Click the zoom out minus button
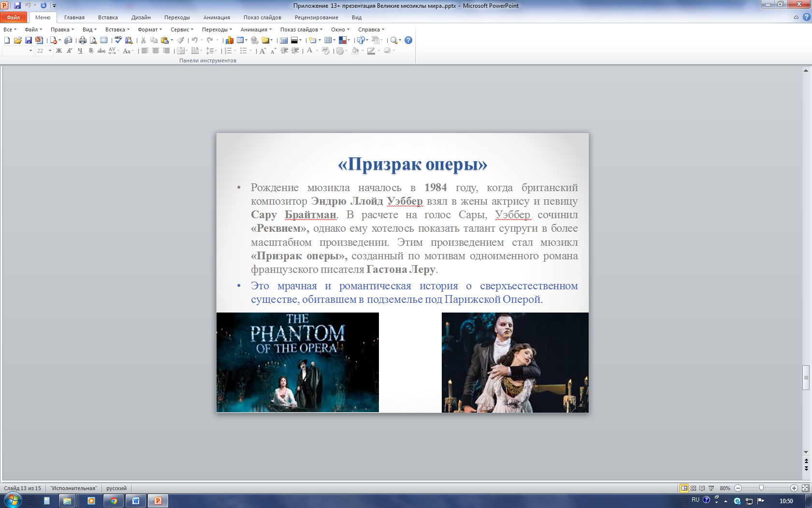 point(738,488)
